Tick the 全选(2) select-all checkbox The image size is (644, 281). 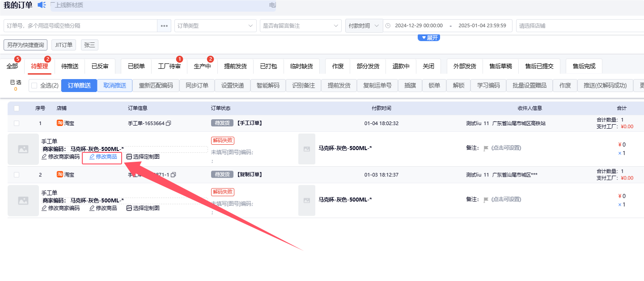(34, 85)
